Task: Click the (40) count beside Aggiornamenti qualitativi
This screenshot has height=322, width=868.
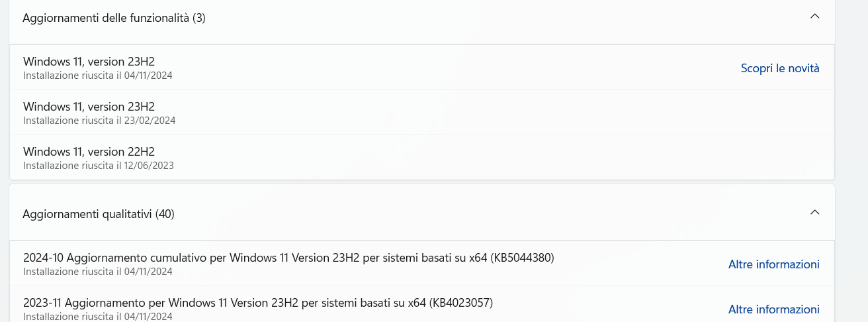Action: (165, 214)
